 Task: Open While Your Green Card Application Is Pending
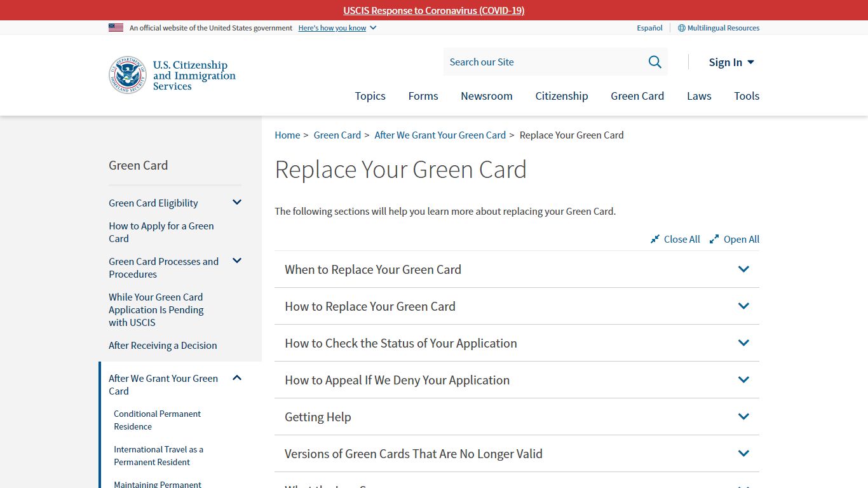(x=156, y=309)
